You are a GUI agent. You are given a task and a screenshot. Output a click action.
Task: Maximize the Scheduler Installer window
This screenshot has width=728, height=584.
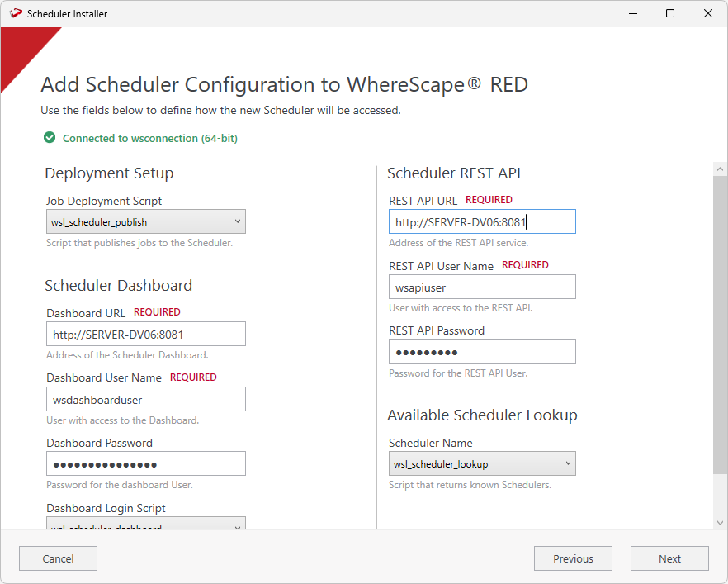click(x=670, y=13)
